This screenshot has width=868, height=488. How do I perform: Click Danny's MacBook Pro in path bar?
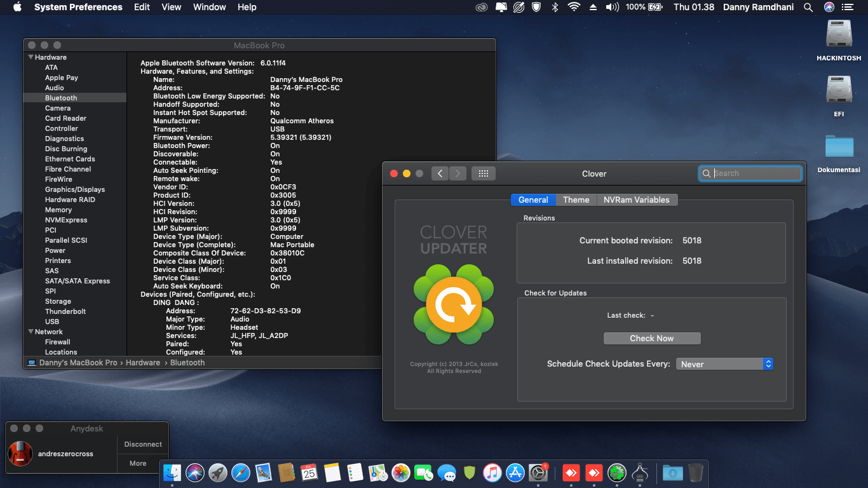[78, 363]
